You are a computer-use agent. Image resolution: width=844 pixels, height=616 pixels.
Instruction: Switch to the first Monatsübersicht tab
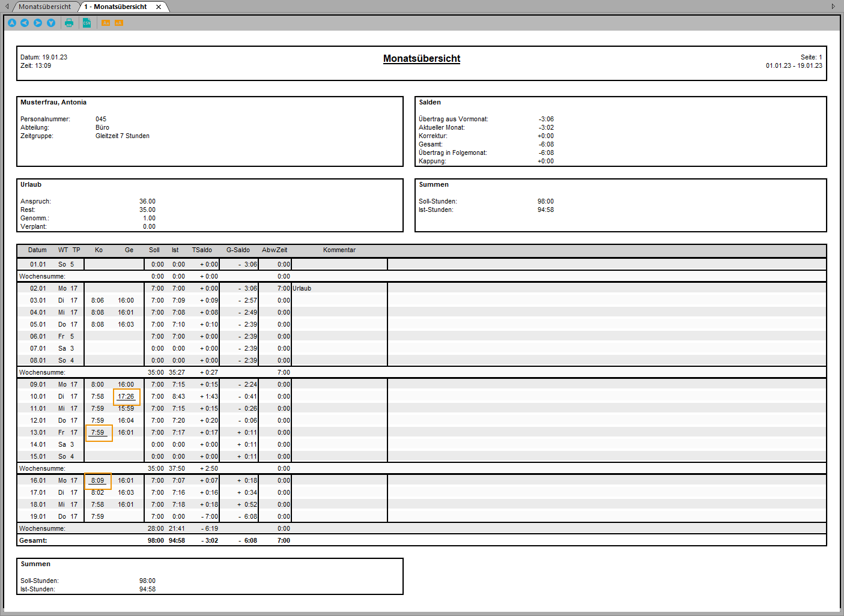click(44, 7)
